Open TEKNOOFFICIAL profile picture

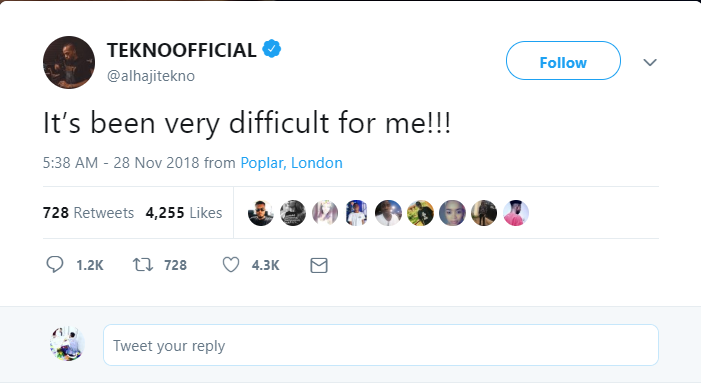(69, 63)
